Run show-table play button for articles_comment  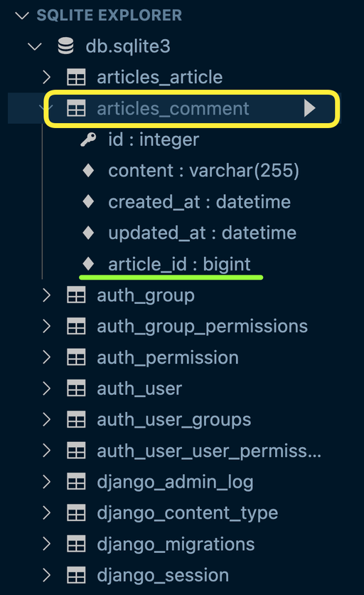coord(310,108)
